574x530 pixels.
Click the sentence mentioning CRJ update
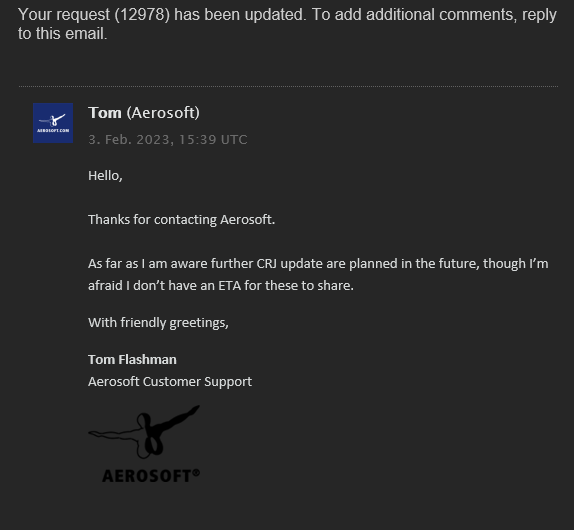click(x=318, y=275)
